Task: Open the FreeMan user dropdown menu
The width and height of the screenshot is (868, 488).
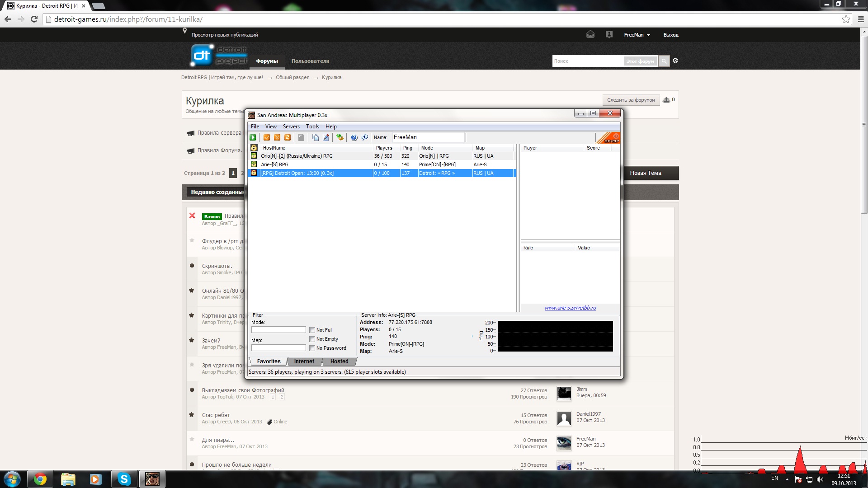Action: click(637, 35)
